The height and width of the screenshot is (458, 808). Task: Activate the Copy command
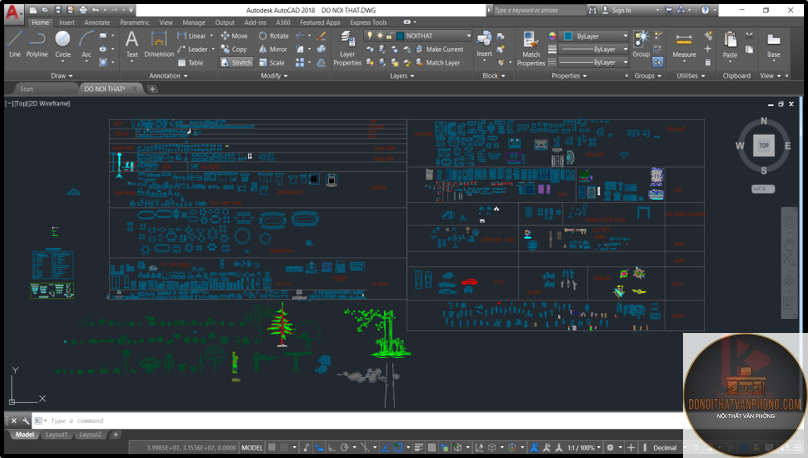pos(234,49)
